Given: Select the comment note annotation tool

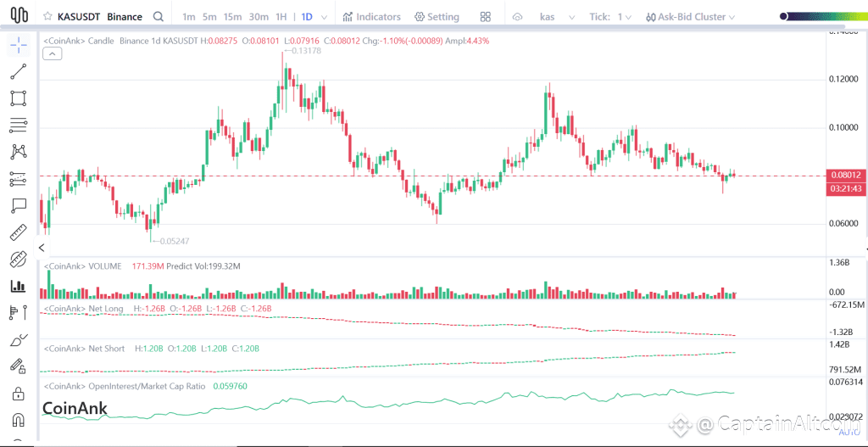Looking at the screenshot, I should click(x=19, y=205).
